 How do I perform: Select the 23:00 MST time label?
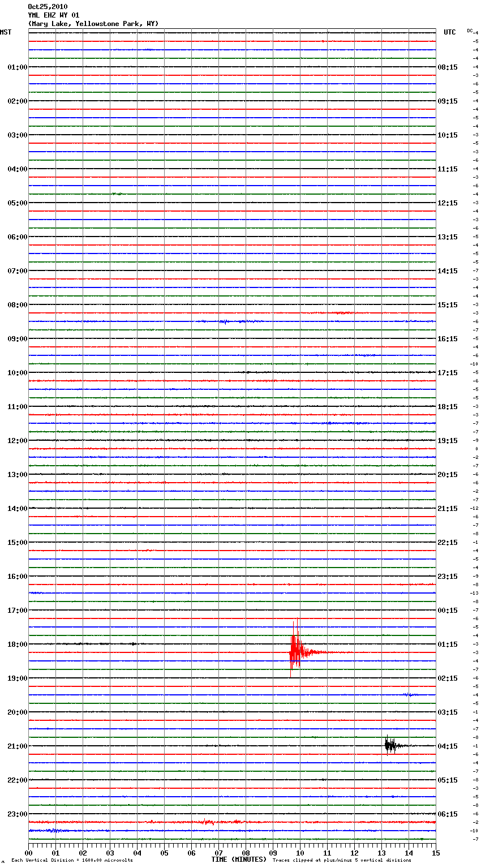pos(17,814)
